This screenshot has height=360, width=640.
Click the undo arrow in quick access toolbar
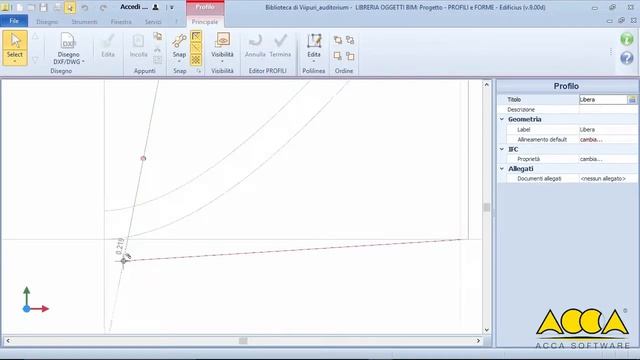84,7
